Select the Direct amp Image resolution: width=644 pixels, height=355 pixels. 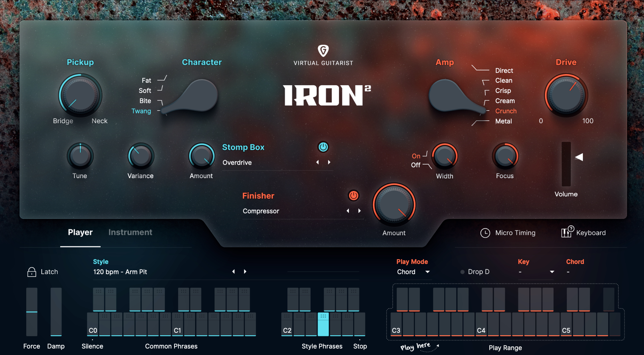point(504,71)
